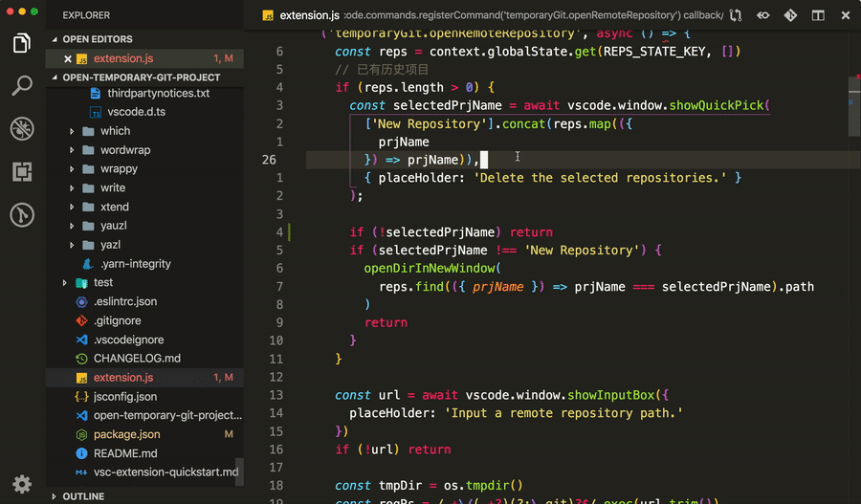Click the showInputBox call in code
This screenshot has height=504, width=861.
610,395
